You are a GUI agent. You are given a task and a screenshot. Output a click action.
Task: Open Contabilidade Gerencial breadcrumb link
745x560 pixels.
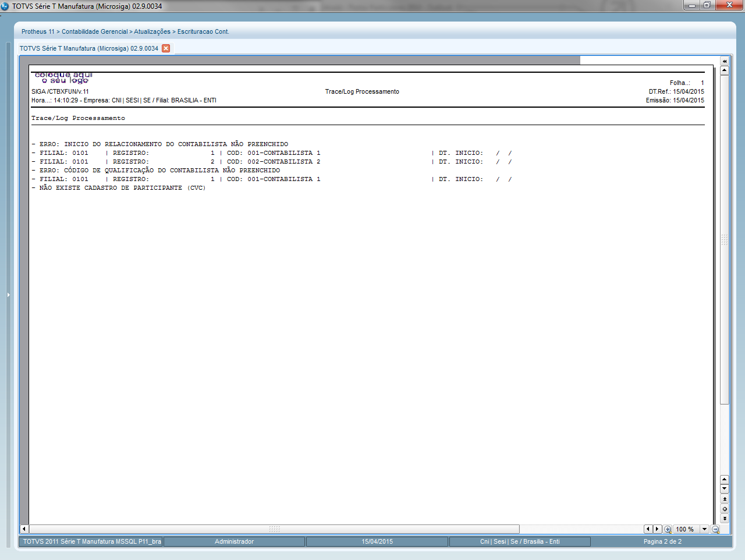pyautogui.click(x=95, y=31)
